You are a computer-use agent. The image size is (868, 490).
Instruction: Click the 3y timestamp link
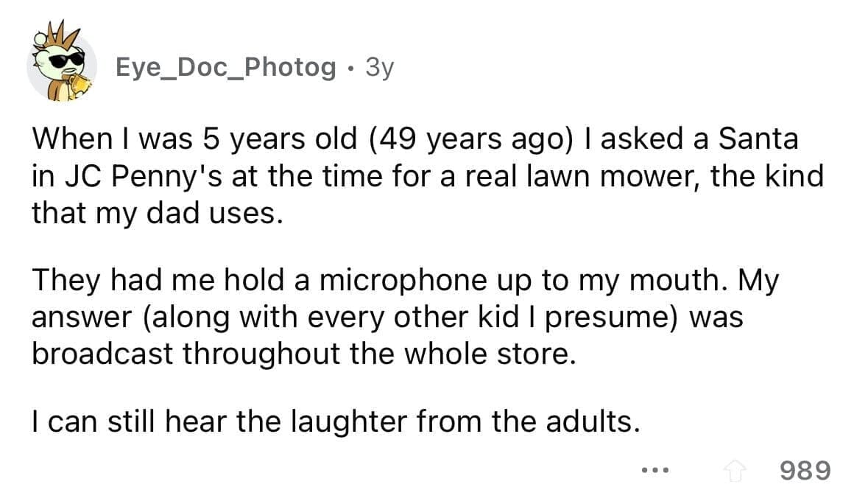[379, 67]
